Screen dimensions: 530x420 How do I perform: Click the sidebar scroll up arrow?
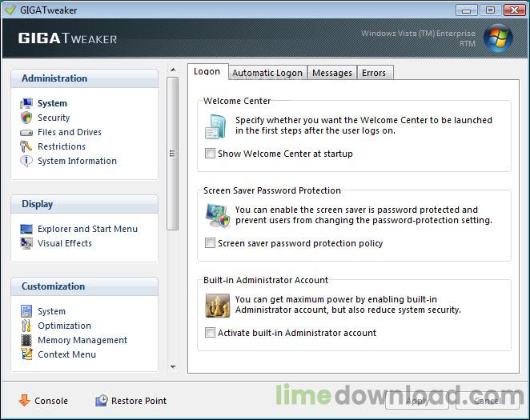tap(173, 70)
